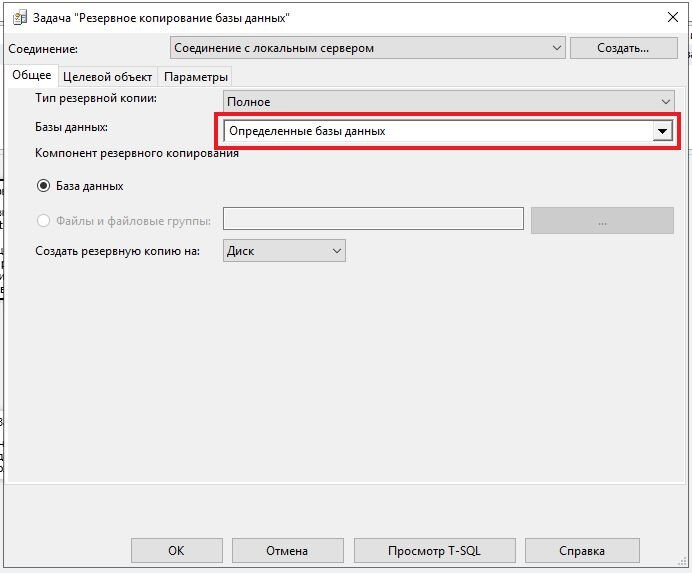Screen dimensions: 692x573
Task: Click the Отмена button
Action: (287, 550)
